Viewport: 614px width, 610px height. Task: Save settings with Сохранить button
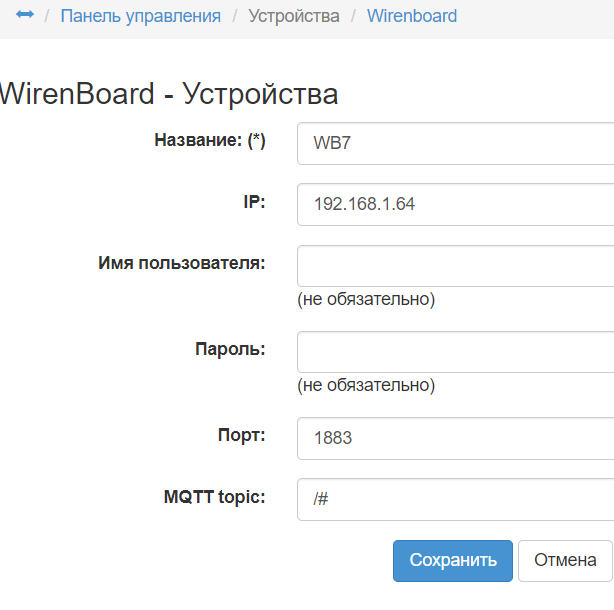[x=453, y=561]
